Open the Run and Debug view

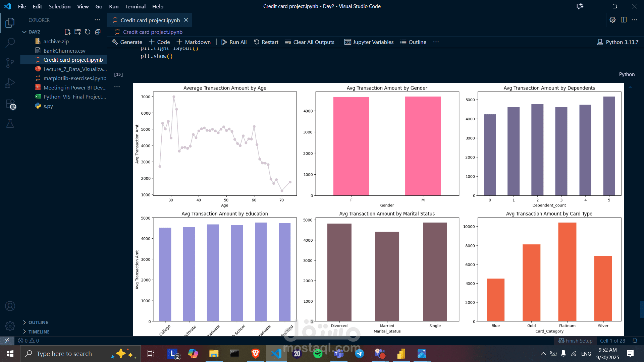tap(10, 83)
